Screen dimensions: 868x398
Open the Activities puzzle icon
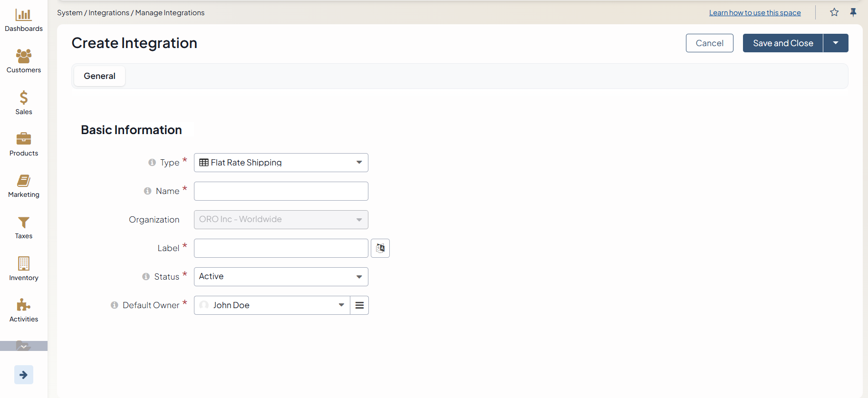point(23,305)
